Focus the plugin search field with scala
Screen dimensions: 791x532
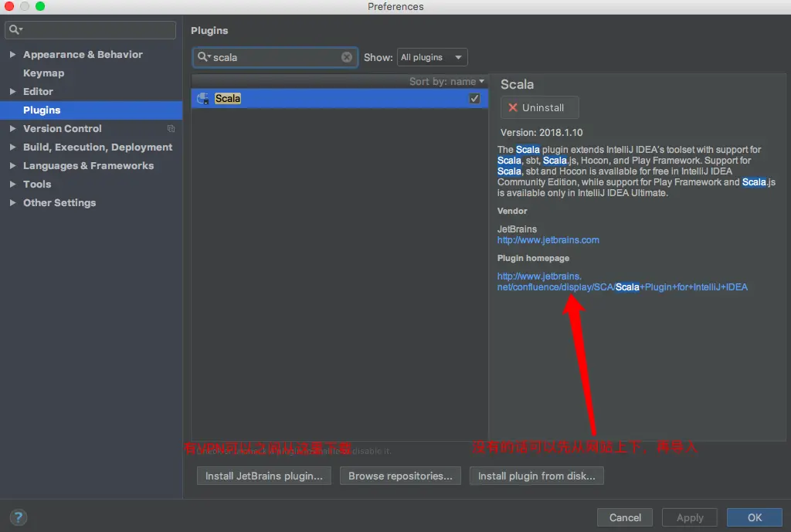pyautogui.click(x=275, y=57)
